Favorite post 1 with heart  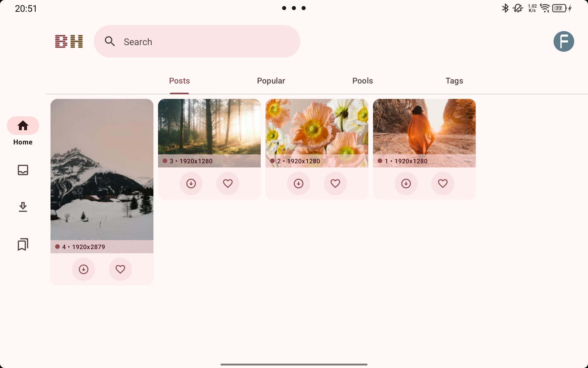click(x=443, y=184)
